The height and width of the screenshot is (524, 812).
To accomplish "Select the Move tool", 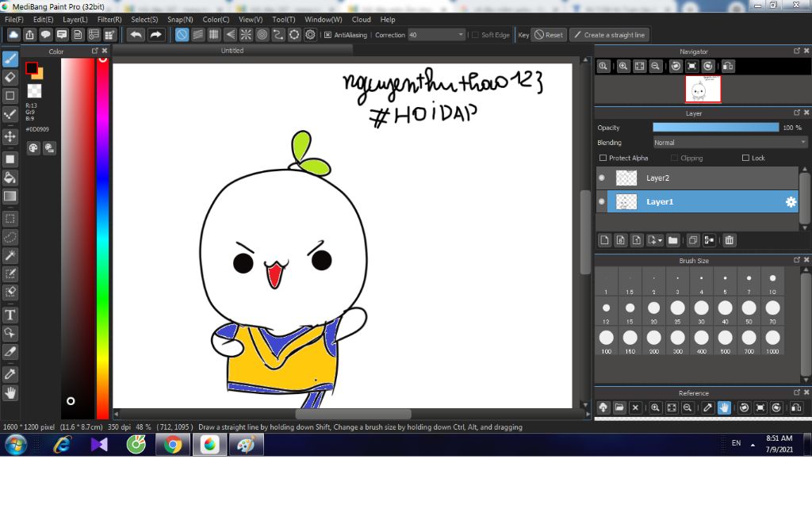I will point(10,136).
